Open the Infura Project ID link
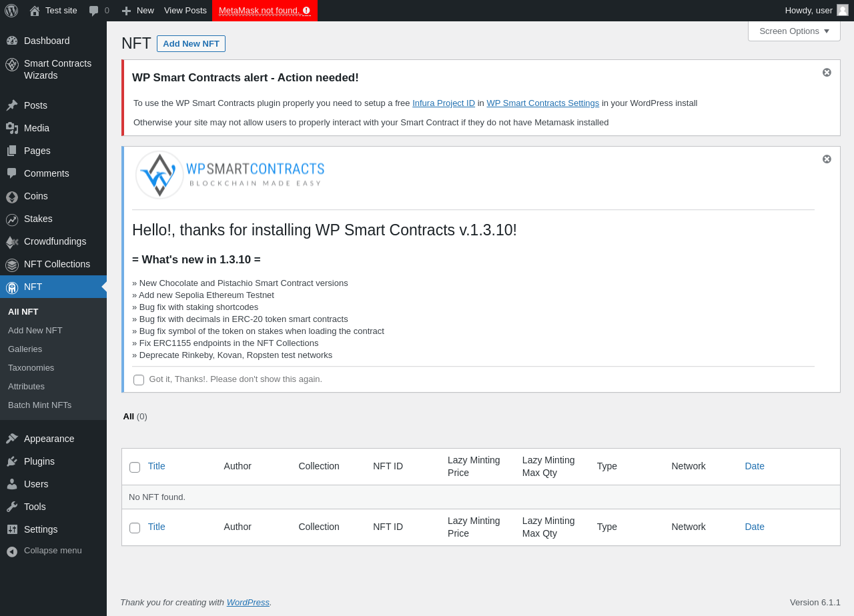854x616 pixels. pyautogui.click(x=444, y=103)
